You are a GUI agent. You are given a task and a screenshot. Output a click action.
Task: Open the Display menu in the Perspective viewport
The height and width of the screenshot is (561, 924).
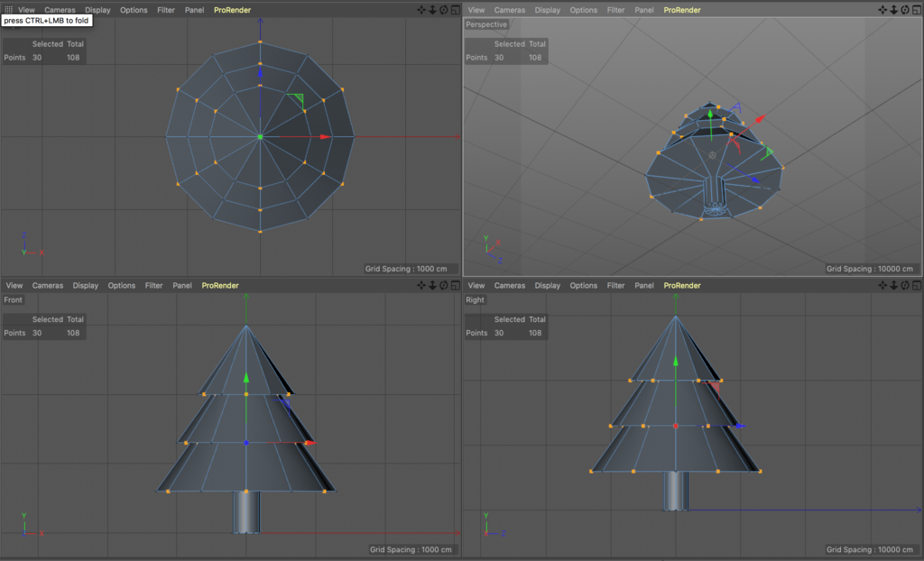[x=548, y=10]
